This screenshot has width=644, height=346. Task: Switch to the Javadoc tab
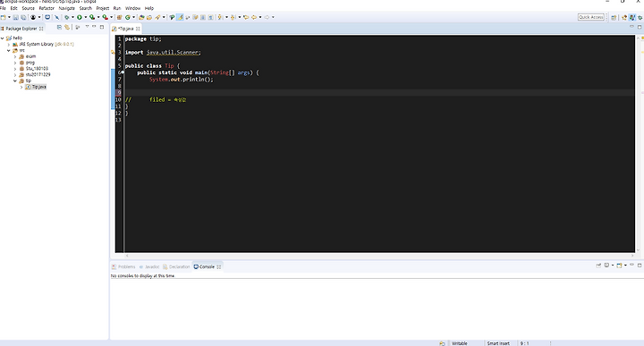(149, 266)
